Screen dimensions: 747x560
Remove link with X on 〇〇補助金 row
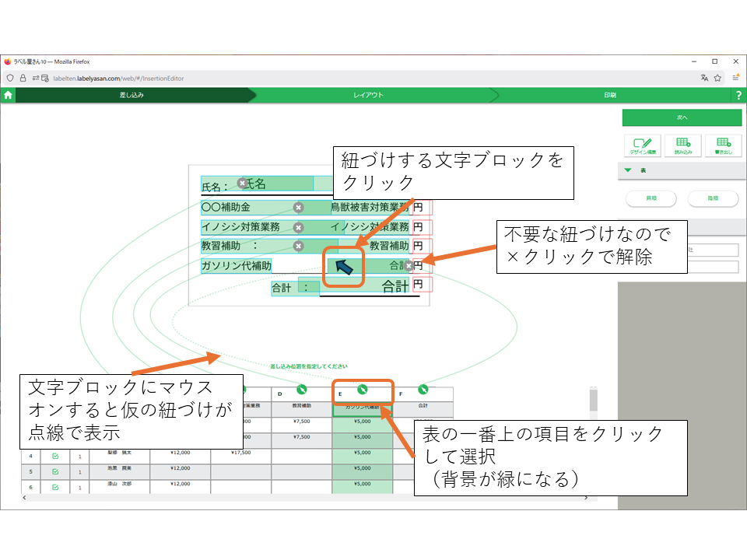(298, 207)
